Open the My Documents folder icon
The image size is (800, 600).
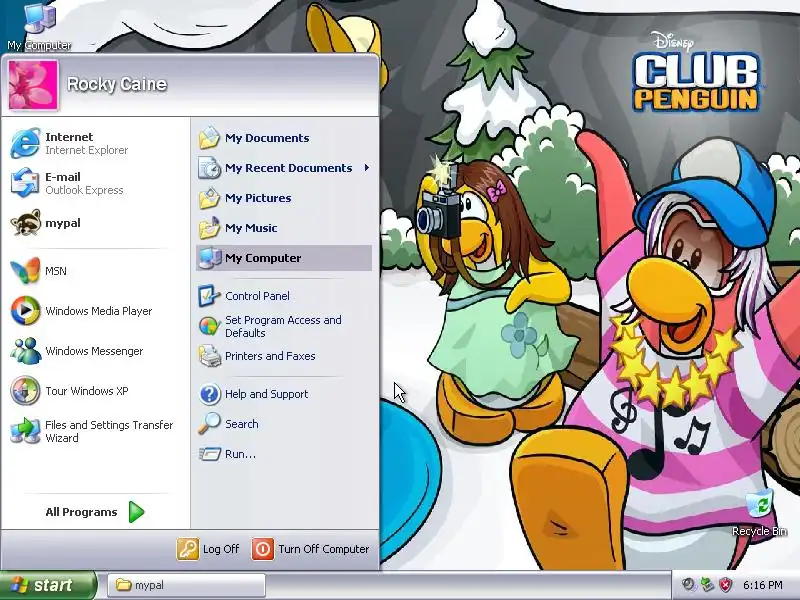pyautogui.click(x=209, y=138)
